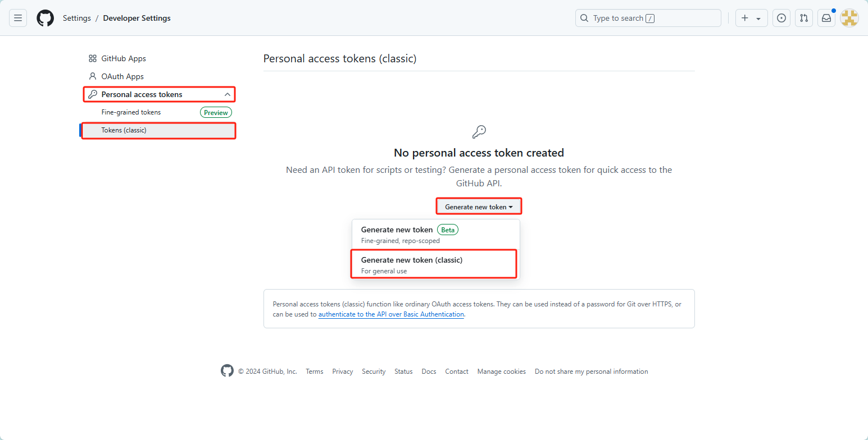868x440 pixels.
Task: Open the pull requests icon in header
Action: pyautogui.click(x=804, y=18)
